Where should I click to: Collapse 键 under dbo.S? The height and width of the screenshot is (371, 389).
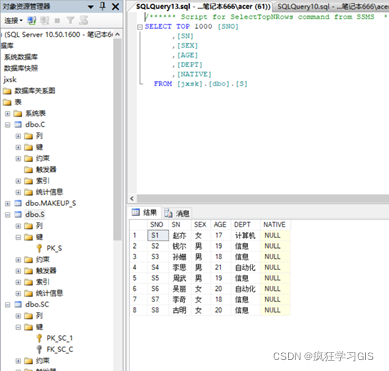(x=18, y=237)
